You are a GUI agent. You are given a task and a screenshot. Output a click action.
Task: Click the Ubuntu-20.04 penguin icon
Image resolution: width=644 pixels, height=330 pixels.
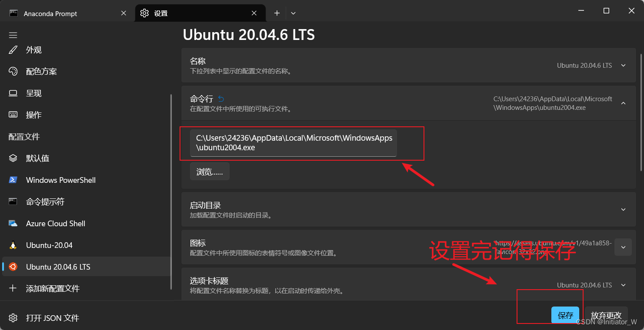(x=13, y=245)
